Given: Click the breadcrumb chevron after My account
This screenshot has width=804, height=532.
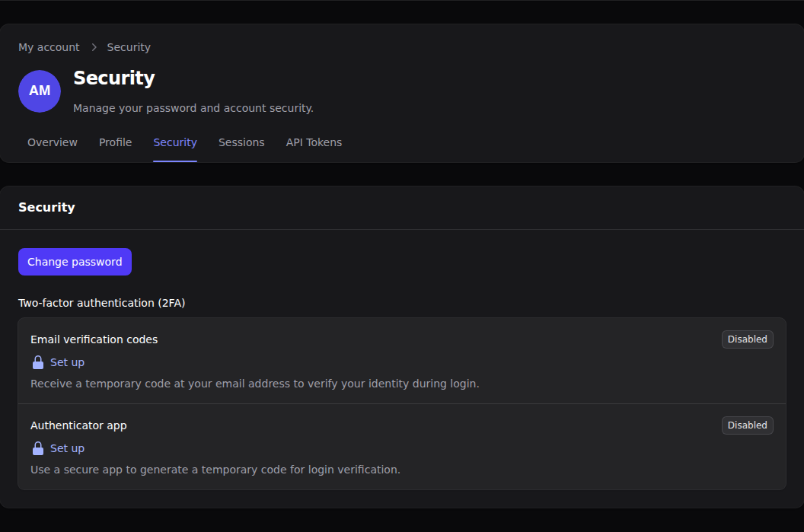Looking at the screenshot, I should click(x=94, y=47).
